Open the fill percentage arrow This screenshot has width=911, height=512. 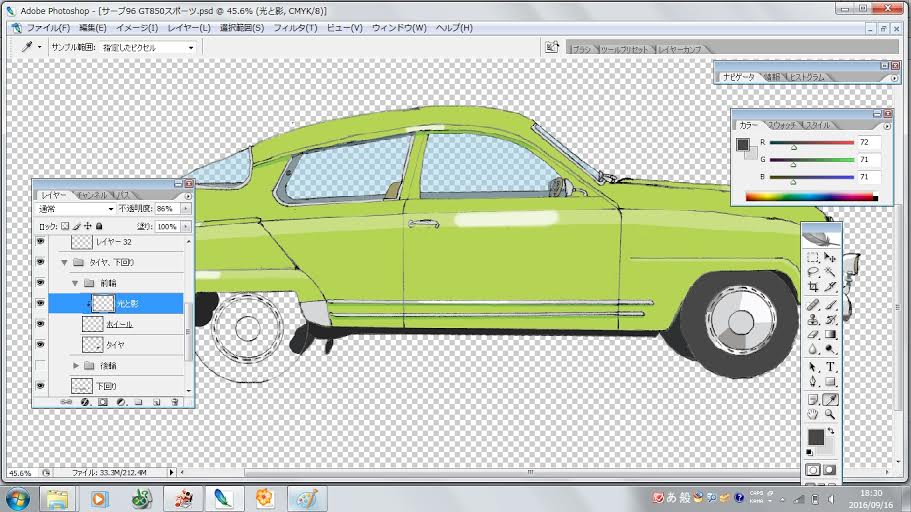(186, 227)
